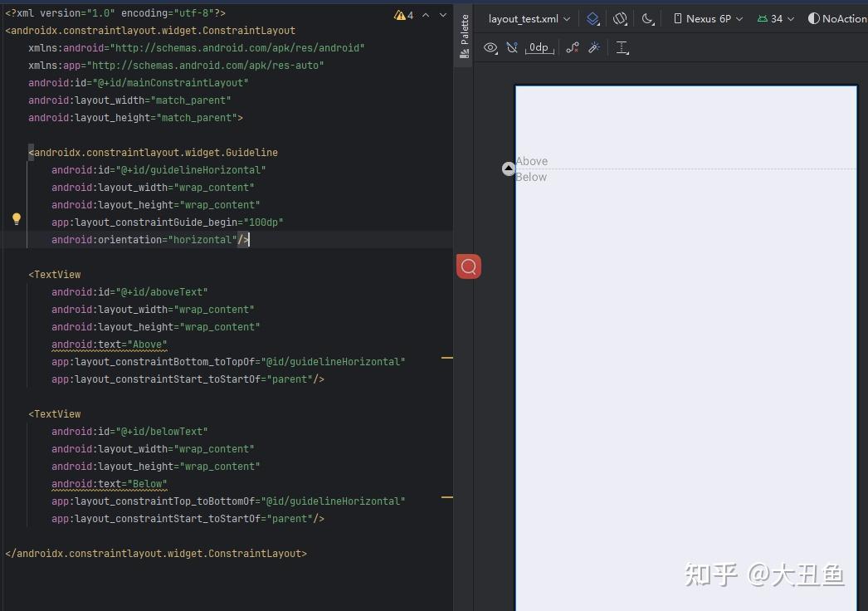This screenshot has width=868, height=611.
Task: Open the gutter lightbulb intention icon
Action: point(17,218)
